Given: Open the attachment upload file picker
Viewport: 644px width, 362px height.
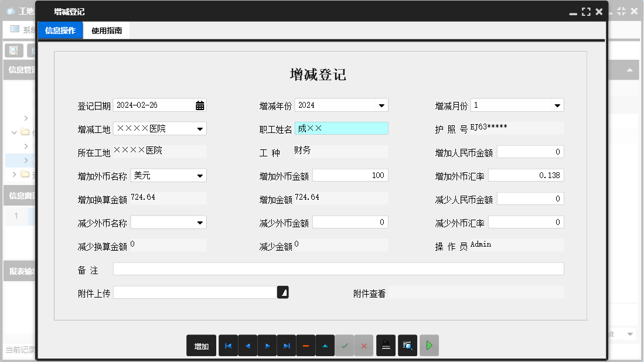Looking at the screenshot, I should (283, 292).
